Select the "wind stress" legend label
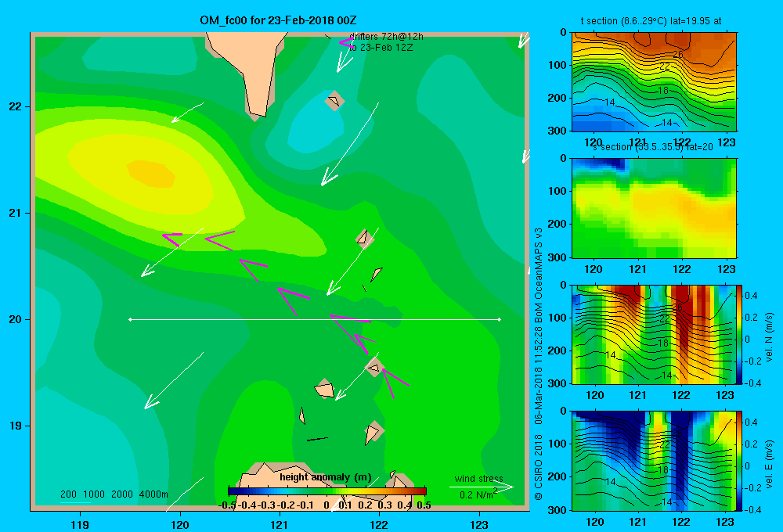The image size is (783, 532). click(x=479, y=478)
